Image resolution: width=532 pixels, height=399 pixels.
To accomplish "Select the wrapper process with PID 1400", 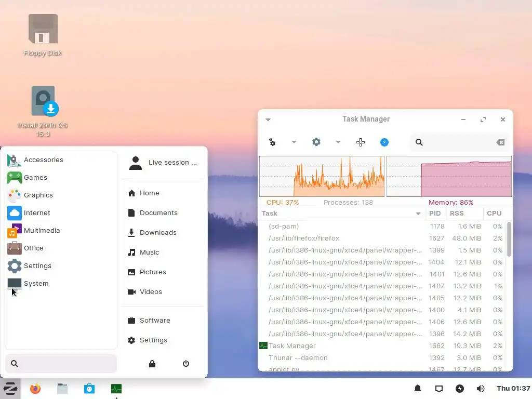I will point(382,310).
